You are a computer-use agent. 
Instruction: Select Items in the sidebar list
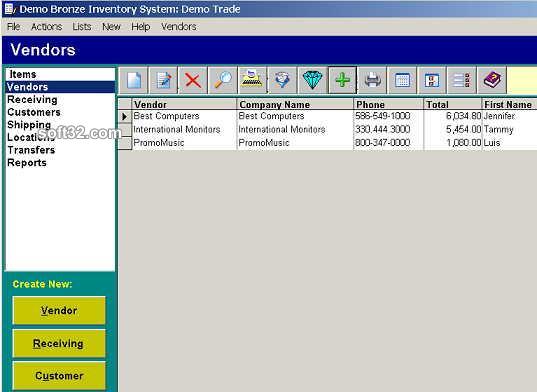(61, 74)
